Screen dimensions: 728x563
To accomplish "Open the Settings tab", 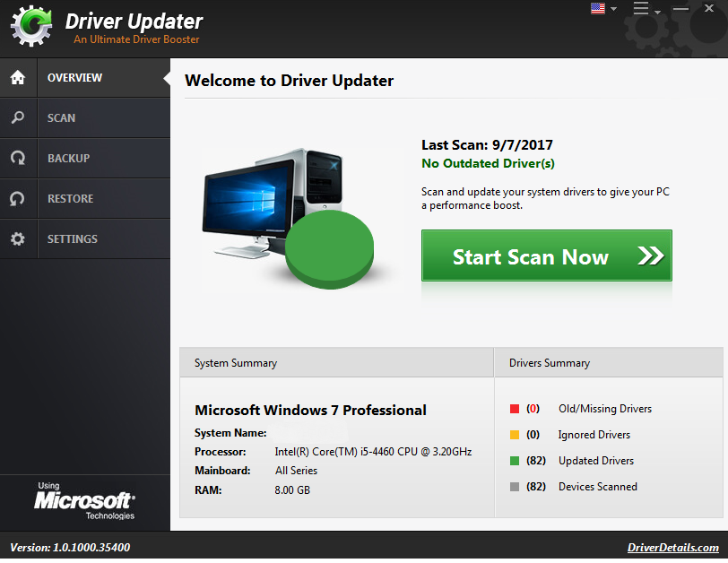I will pyautogui.click(x=85, y=239).
